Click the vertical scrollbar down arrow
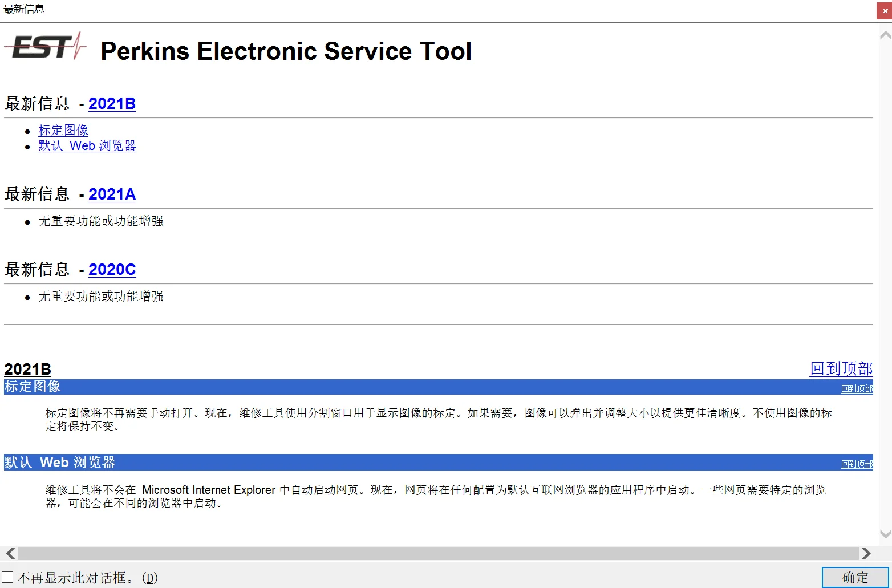 click(x=885, y=534)
